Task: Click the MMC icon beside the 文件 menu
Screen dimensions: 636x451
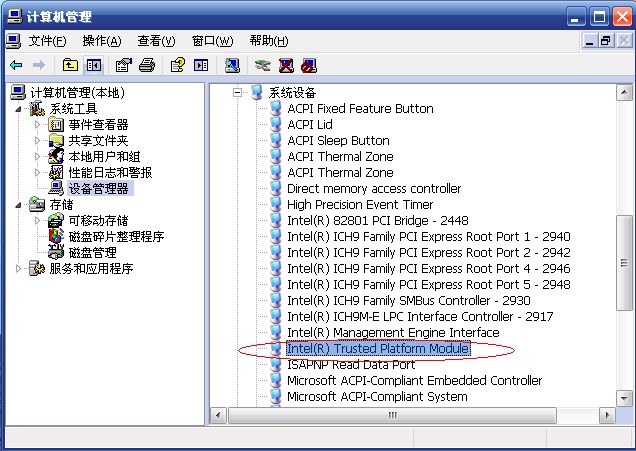Action: (13, 41)
